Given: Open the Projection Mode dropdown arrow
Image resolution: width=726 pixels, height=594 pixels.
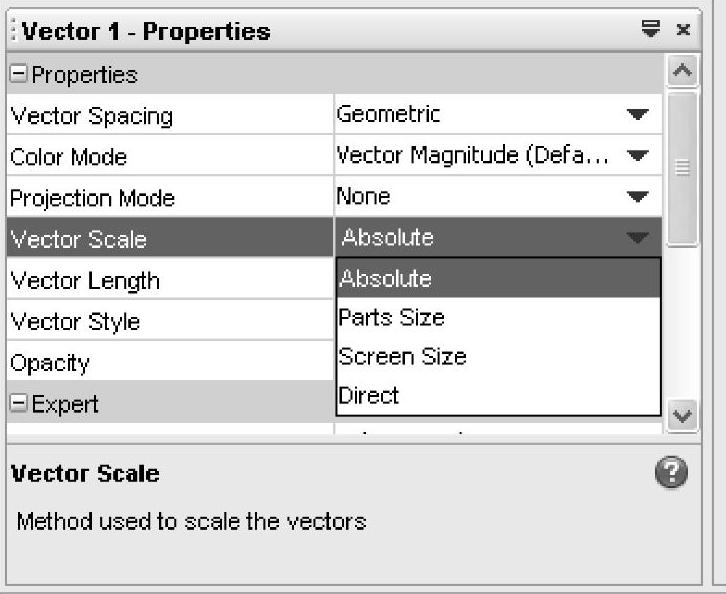Looking at the screenshot, I should pos(638,196).
